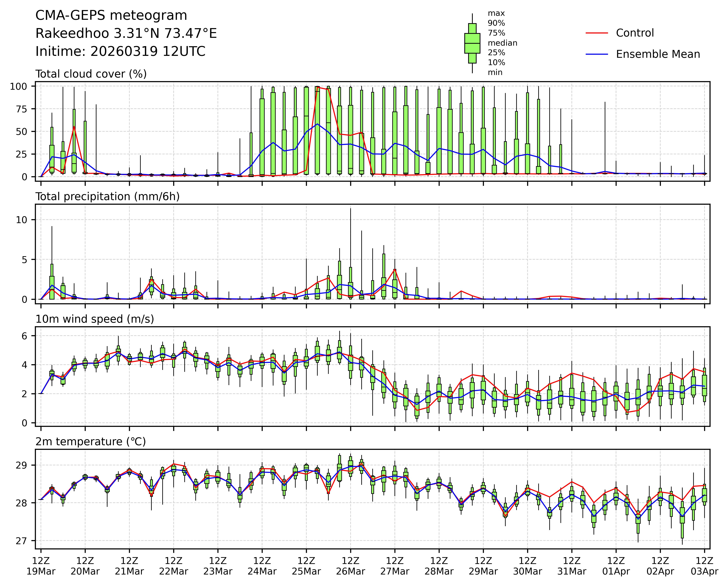
Task: Click the 'median' legend label
Action: tap(502, 43)
